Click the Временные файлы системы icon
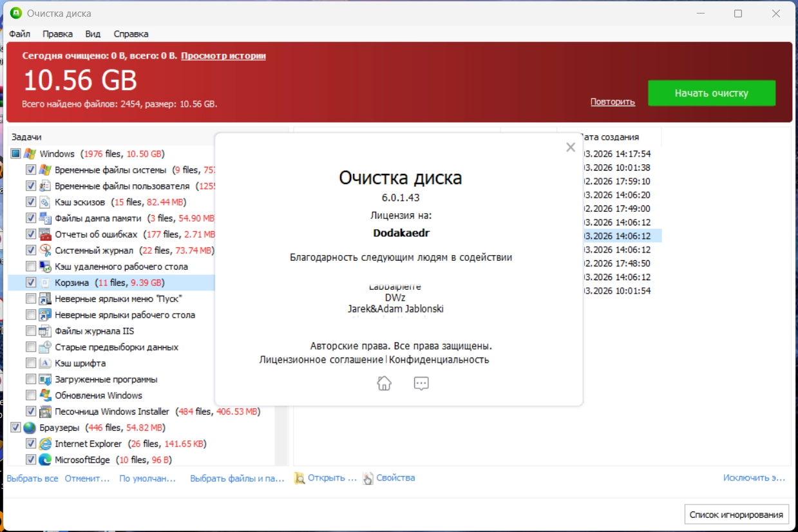The width and height of the screenshot is (798, 532). tap(45, 170)
